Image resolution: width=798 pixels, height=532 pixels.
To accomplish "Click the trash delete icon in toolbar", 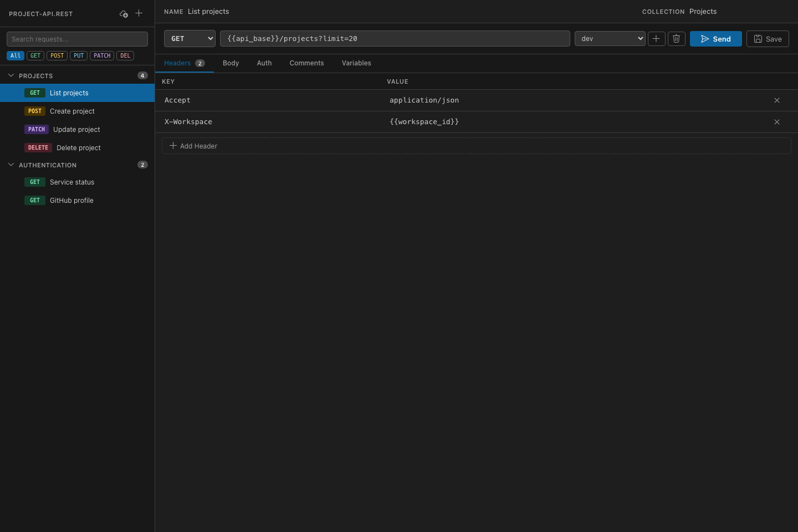I will pos(676,39).
